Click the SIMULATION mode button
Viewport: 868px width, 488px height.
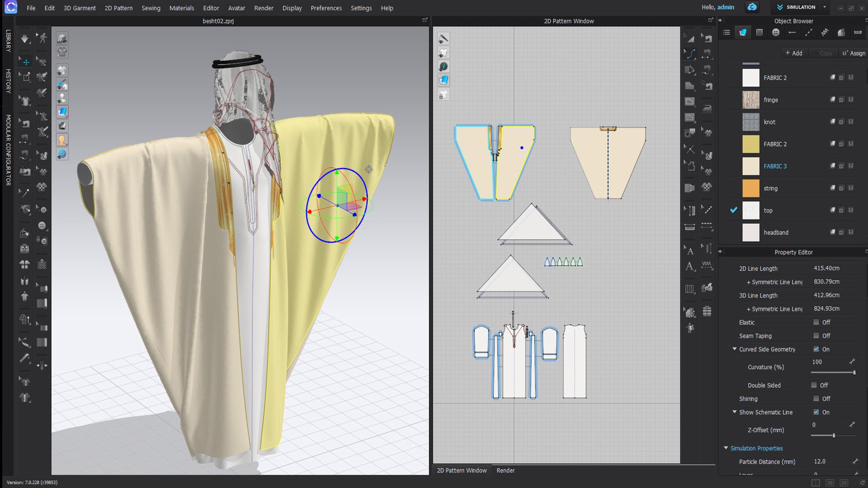tap(797, 7)
